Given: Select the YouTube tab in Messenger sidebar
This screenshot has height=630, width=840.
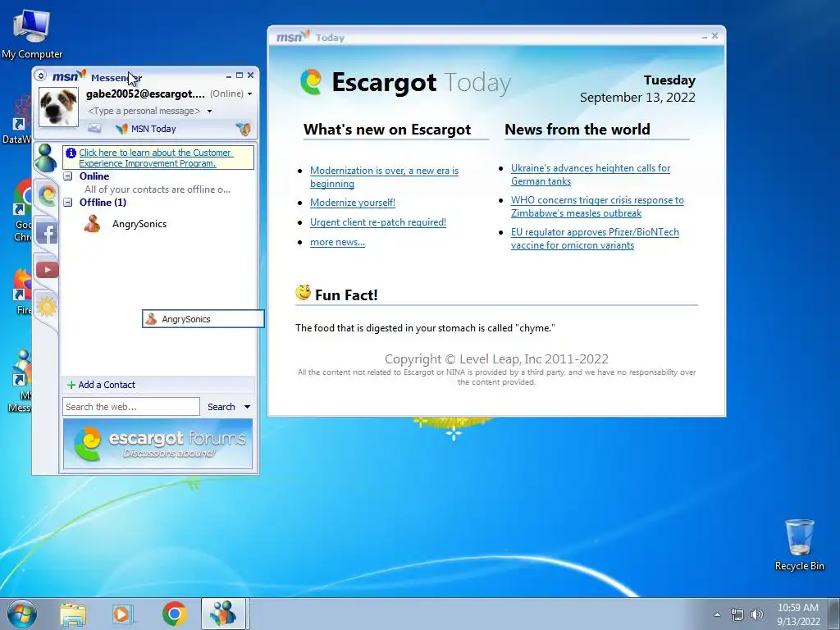Looking at the screenshot, I should pyautogui.click(x=47, y=269).
